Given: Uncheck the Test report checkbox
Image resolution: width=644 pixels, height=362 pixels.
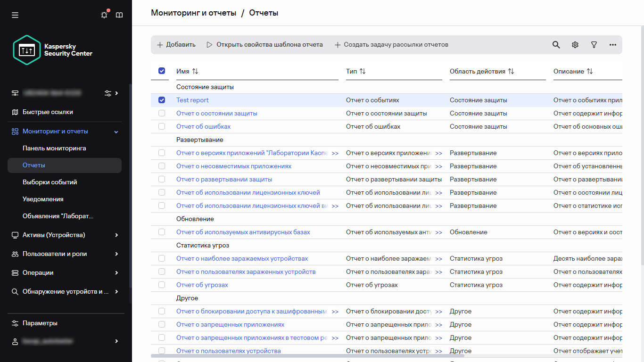Looking at the screenshot, I should click(162, 100).
